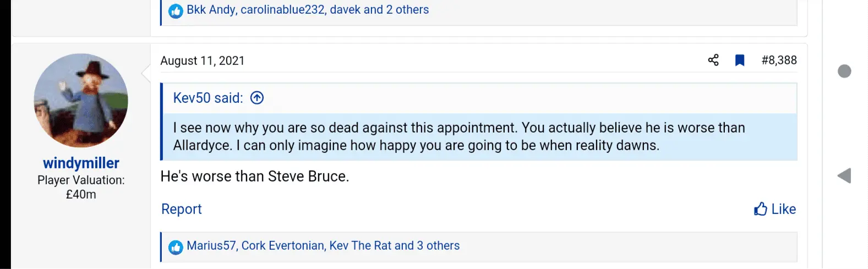Click the blue thumbs-up reaction icon beside Marius57
Screen dimensions: 868x269
176,247
